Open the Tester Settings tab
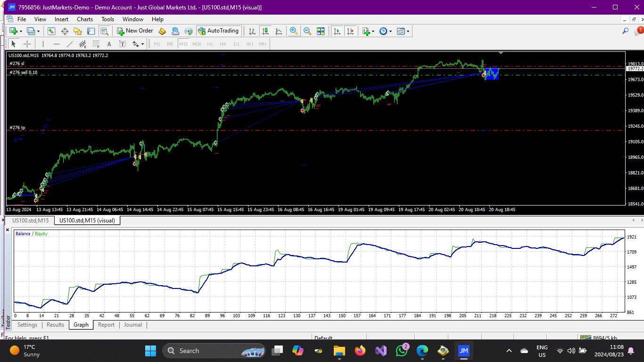The width and height of the screenshot is (644, 362). pyautogui.click(x=27, y=325)
